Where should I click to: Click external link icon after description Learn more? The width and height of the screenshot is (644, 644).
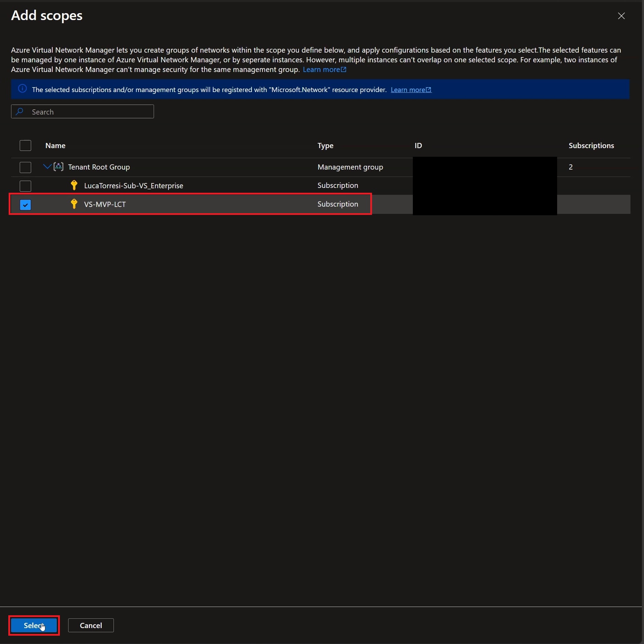point(344,70)
